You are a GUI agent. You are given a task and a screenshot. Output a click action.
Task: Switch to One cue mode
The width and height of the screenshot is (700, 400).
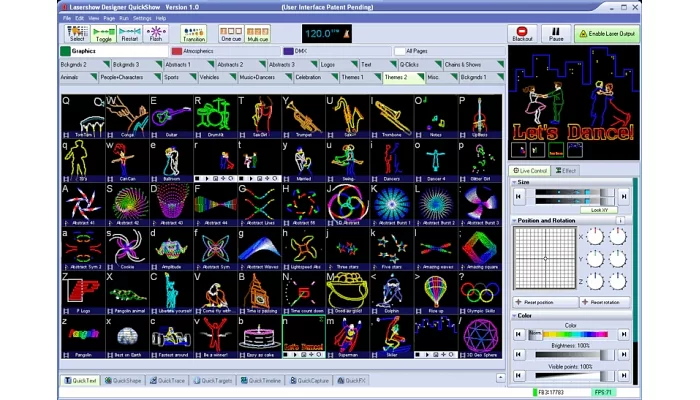231,34
